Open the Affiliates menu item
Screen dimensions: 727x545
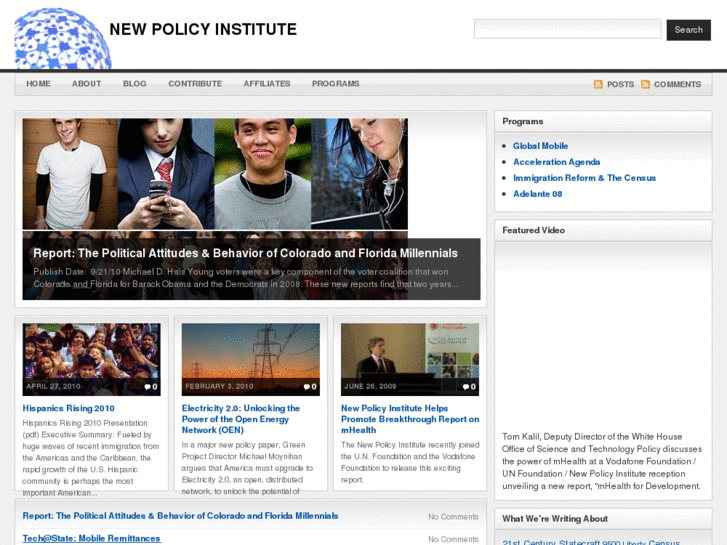pyautogui.click(x=267, y=84)
